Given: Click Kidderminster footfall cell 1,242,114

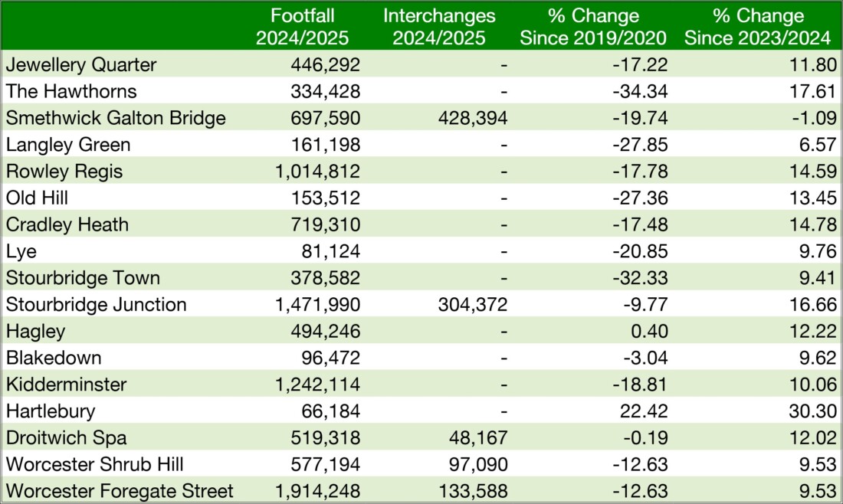Looking at the screenshot, I should pos(318,385).
